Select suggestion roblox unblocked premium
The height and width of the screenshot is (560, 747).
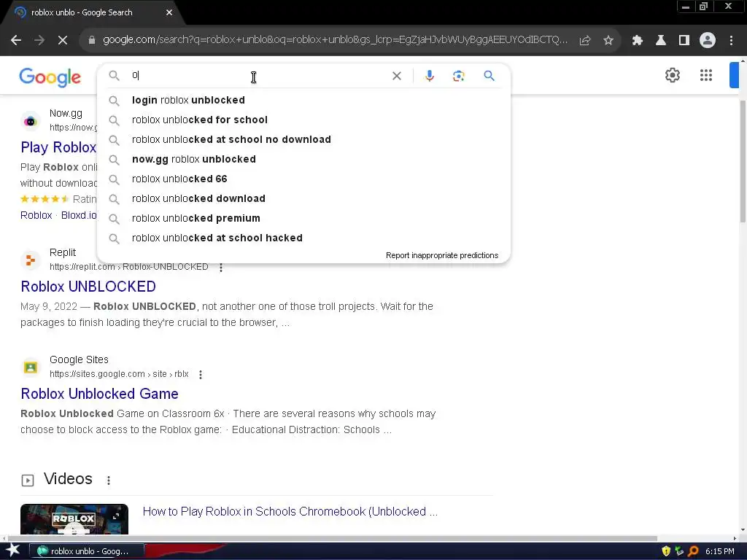[x=303, y=218]
